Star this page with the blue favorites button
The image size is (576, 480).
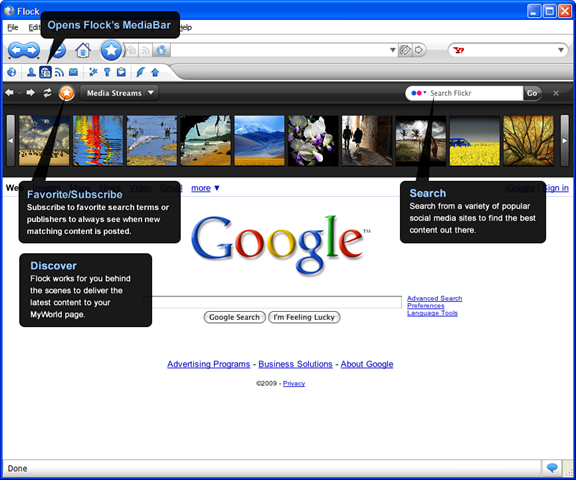111,50
